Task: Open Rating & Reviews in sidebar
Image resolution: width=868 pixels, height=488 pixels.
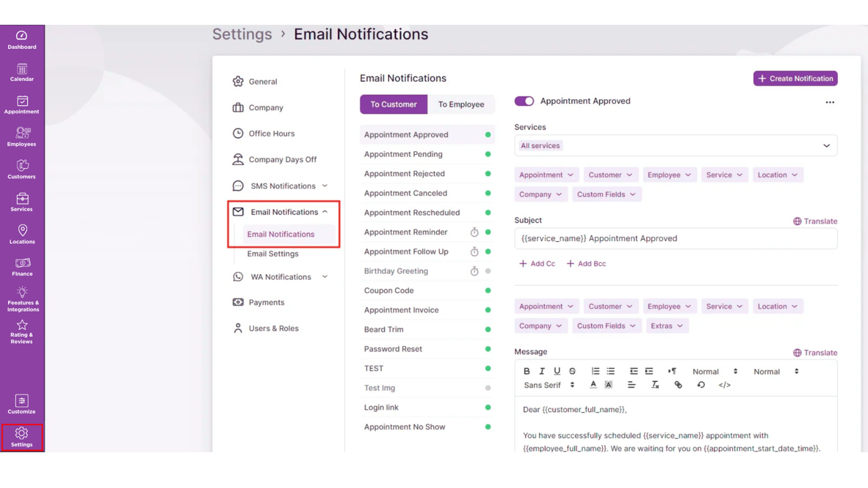Action: (x=22, y=332)
